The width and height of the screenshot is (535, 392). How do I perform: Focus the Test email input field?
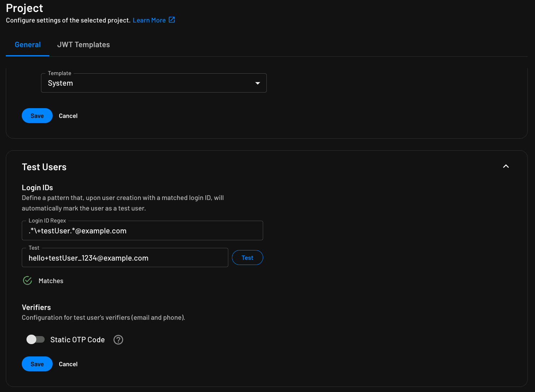click(125, 258)
